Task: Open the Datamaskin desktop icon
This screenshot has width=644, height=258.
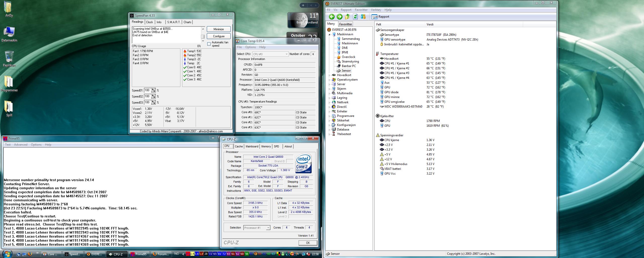Action: [9, 34]
